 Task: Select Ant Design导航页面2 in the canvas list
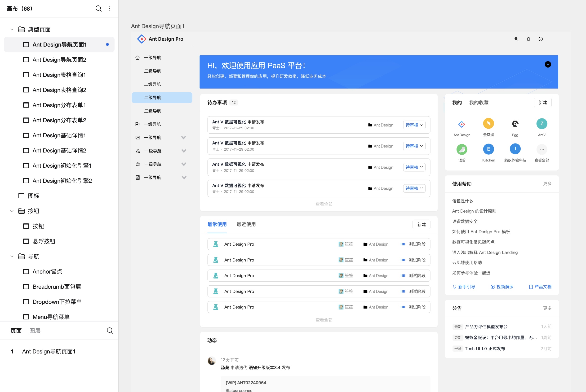(x=59, y=60)
